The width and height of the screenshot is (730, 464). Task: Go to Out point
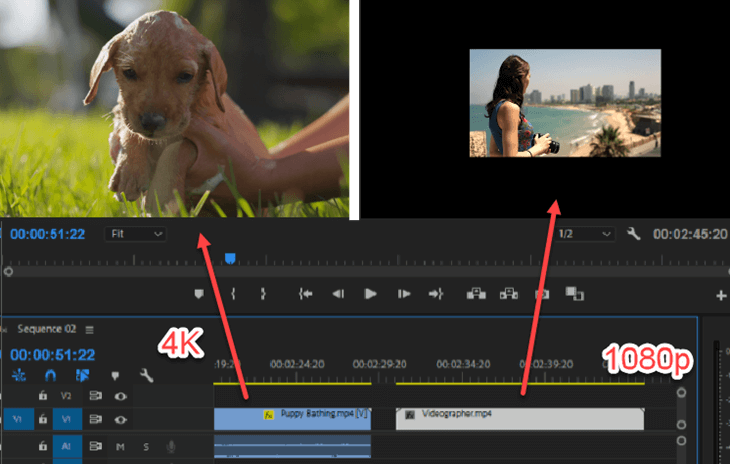click(436, 294)
